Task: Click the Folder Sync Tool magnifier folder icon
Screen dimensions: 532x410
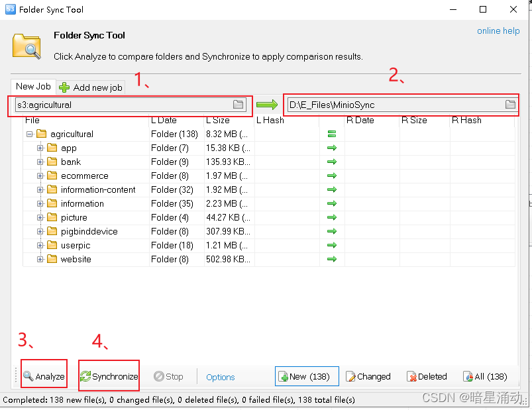Action: point(27,46)
